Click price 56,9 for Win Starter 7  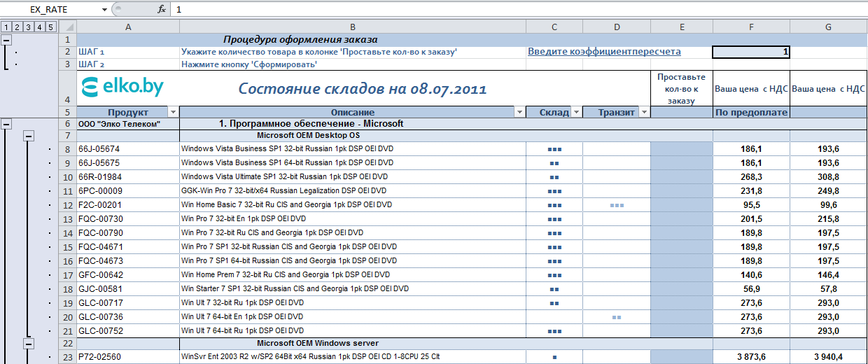coord(751,289)
